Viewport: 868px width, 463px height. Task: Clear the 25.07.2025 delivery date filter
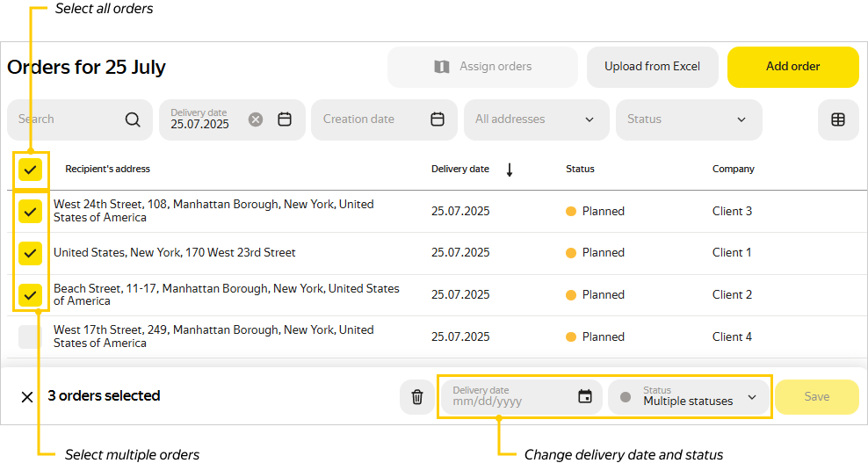[256, 119]
